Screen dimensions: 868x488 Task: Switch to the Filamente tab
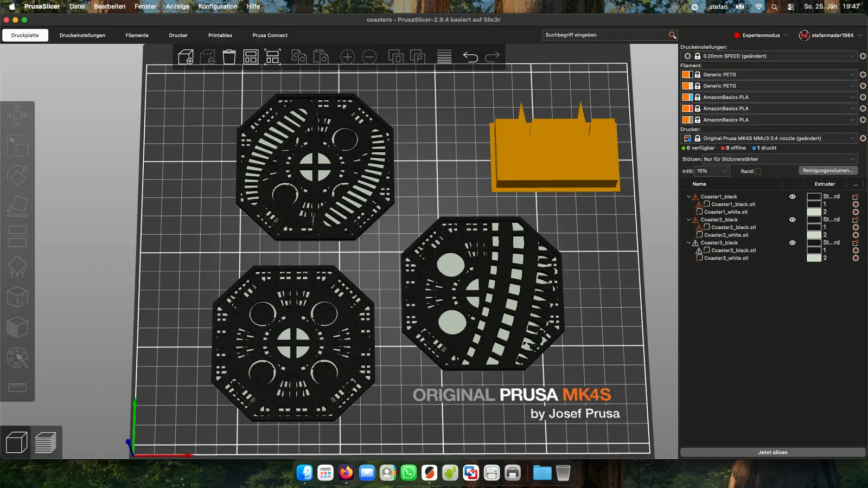(x=137, y=35)
